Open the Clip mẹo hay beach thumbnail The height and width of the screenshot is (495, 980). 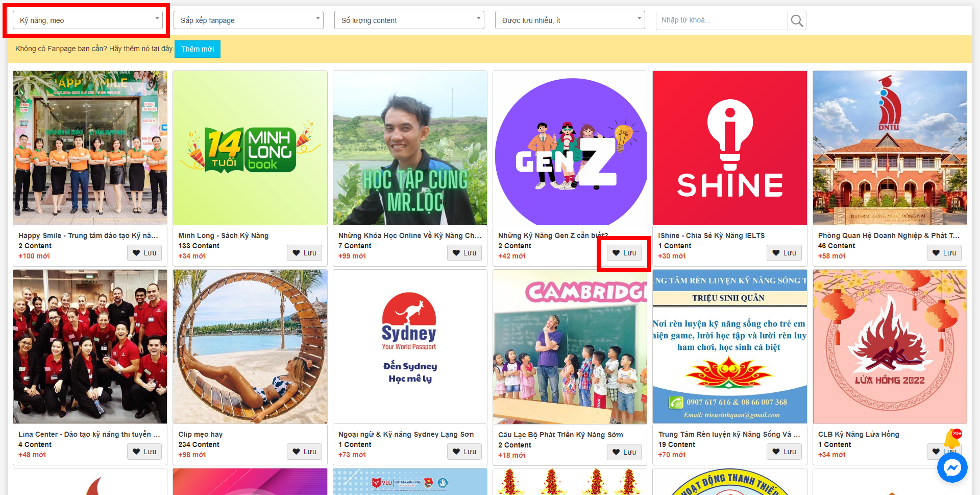pos(250,346)
